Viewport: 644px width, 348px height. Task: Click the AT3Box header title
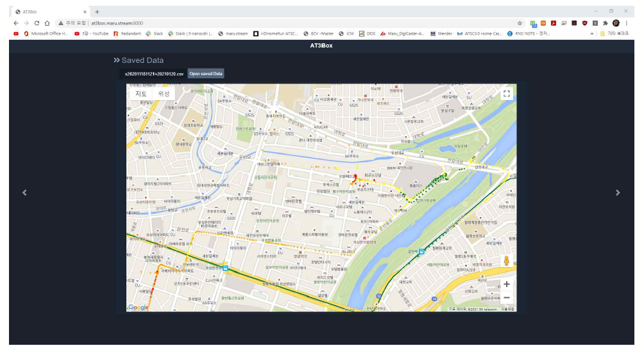321,46
